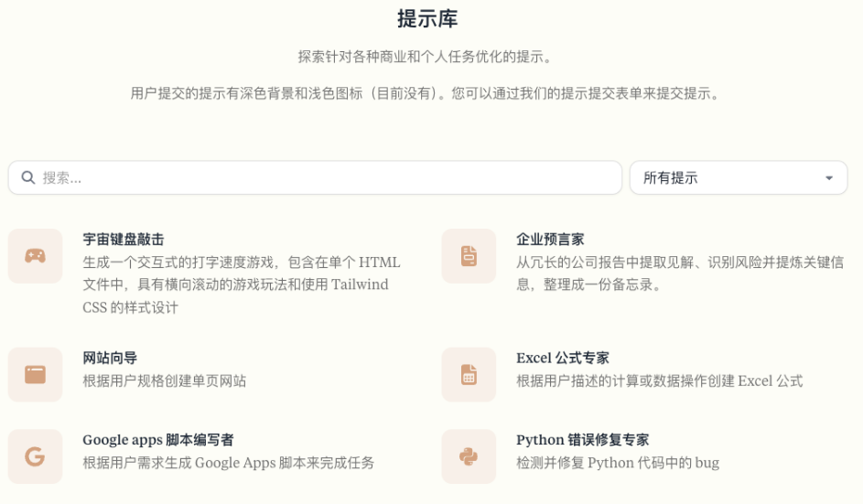
Task: Click the Python logo icon
Action: (469, 456)
